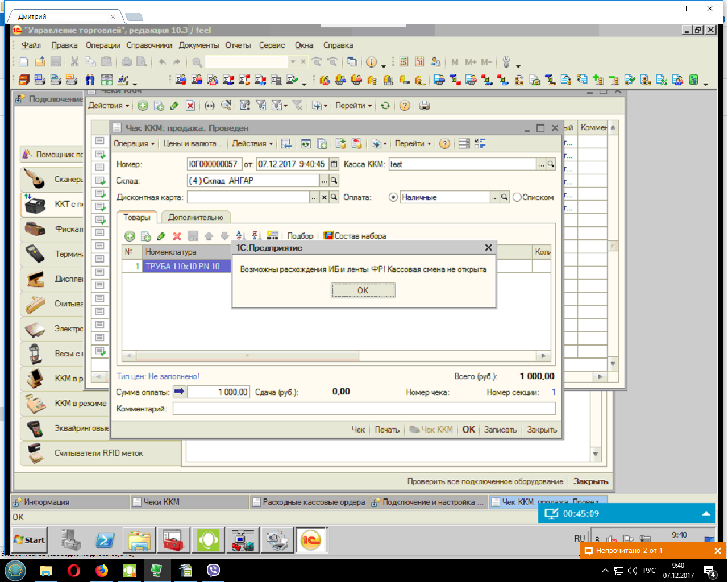Click the calendar icon in main toolbar
The width and height of the screenshot is (728, 582).
pyautogui.click(x=419, y=62)
